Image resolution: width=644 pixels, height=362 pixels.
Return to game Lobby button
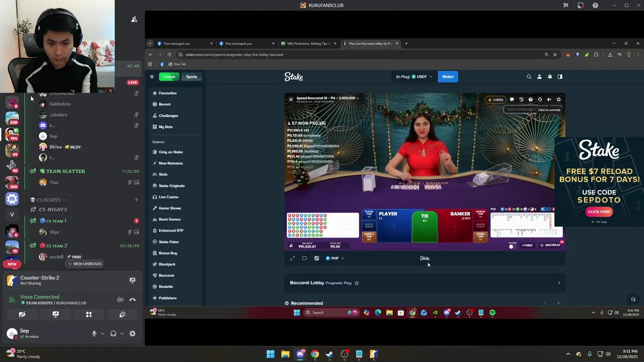coord(496,100)
